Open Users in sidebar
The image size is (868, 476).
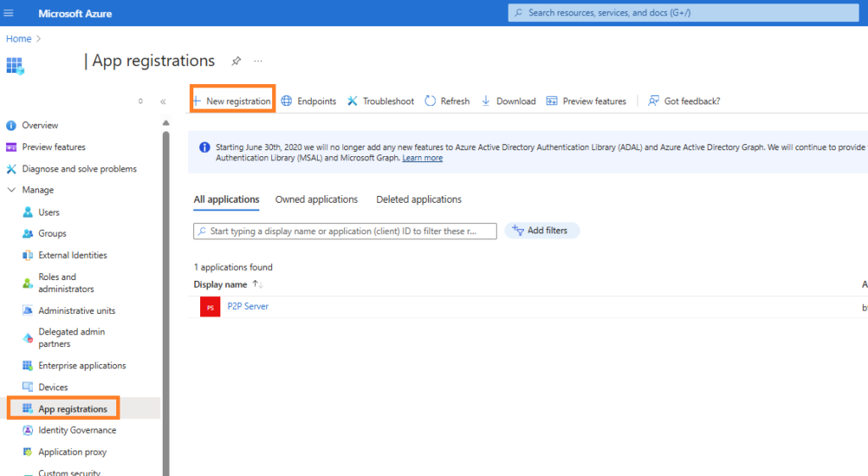(x=48, y=212)
